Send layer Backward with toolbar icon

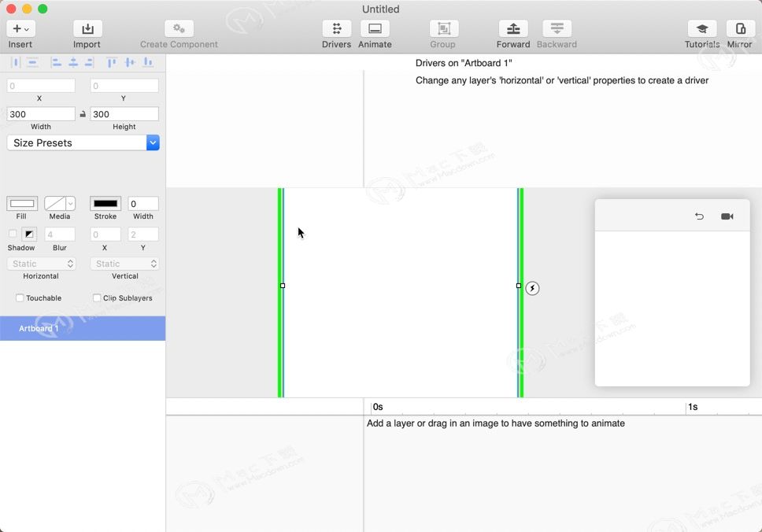pos(557,28)
